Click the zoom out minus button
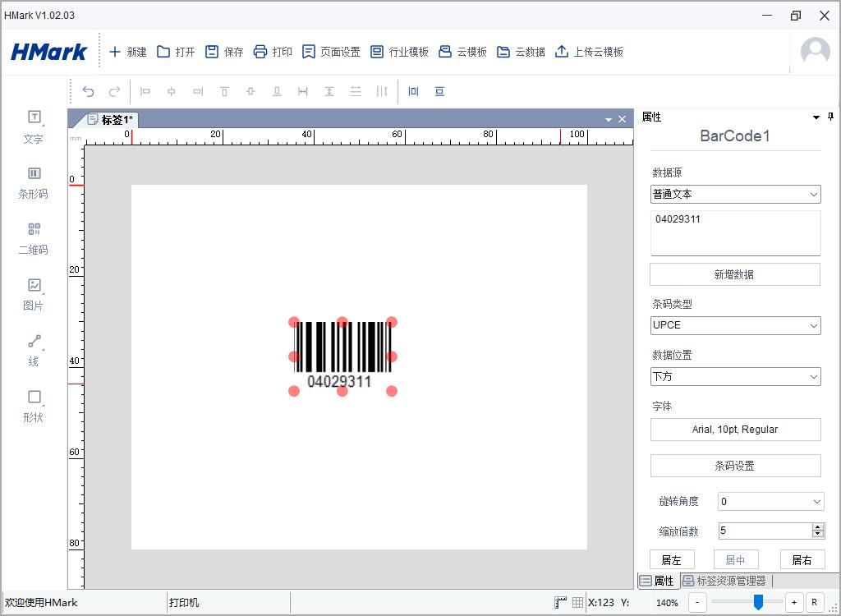Image resolution: width=841 pixels, height=616 pixels. tap(697, 603)
